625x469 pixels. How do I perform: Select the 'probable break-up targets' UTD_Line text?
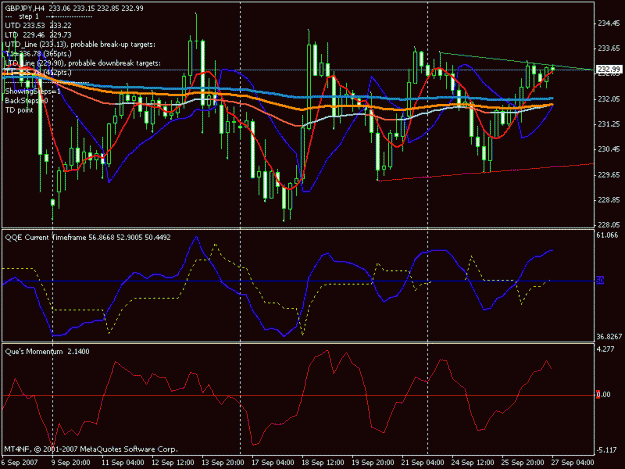pyautogui.click(x=80, y=45)
